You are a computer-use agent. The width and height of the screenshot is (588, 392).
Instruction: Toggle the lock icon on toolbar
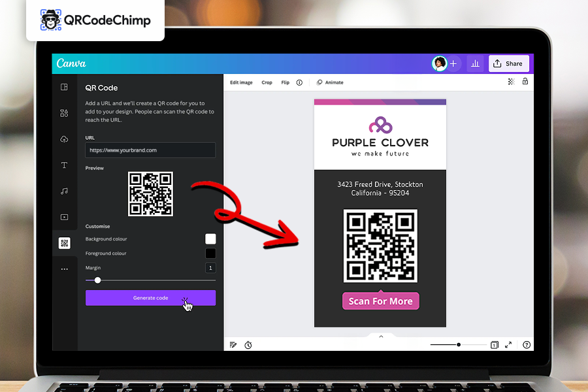tap(525, 82)
